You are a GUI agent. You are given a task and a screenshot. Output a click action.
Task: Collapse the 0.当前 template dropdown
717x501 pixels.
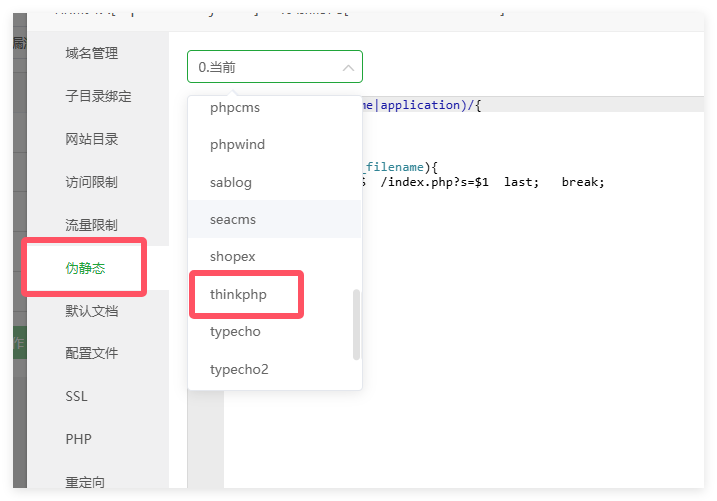click(275, 67)
